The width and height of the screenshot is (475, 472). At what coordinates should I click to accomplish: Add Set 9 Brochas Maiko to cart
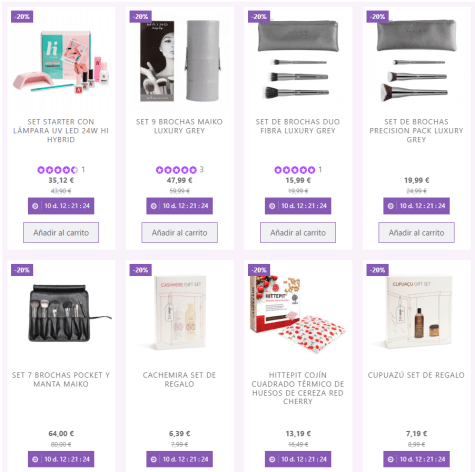point(179,233)
